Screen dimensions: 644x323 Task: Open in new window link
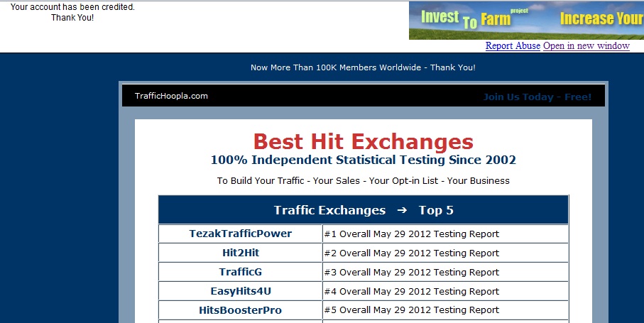[x=586, y=45]
